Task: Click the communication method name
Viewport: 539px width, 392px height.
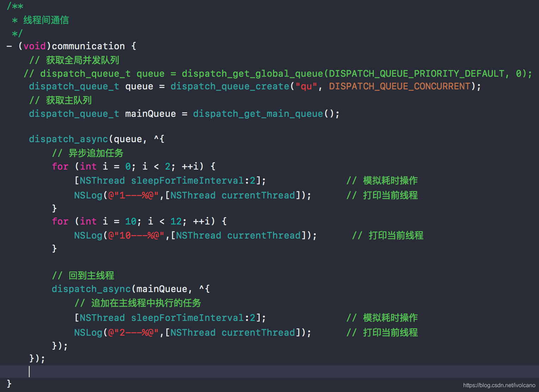Action: (x=88, y=46)
